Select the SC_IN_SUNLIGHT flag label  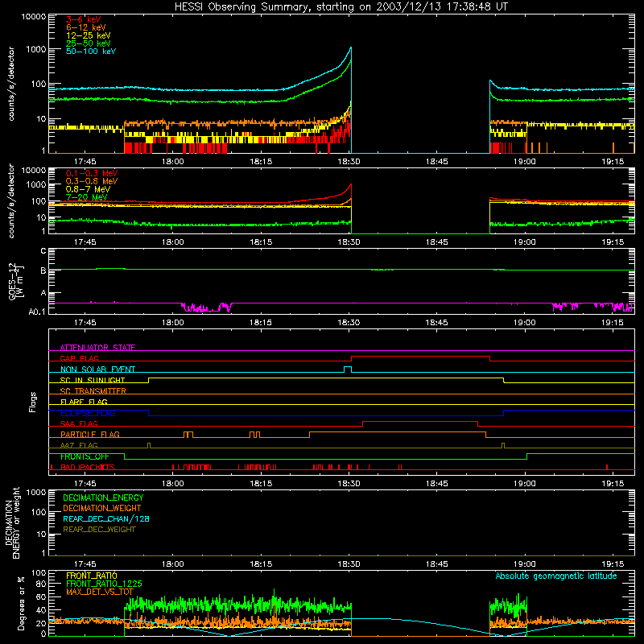pyautogui.click(x=93, y=380)
